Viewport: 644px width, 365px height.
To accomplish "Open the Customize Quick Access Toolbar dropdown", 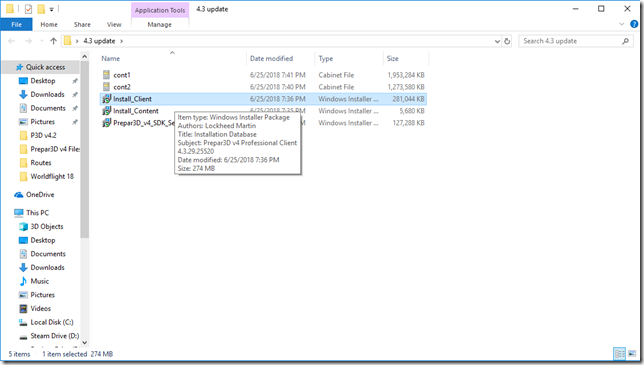I will pos(51,9).
